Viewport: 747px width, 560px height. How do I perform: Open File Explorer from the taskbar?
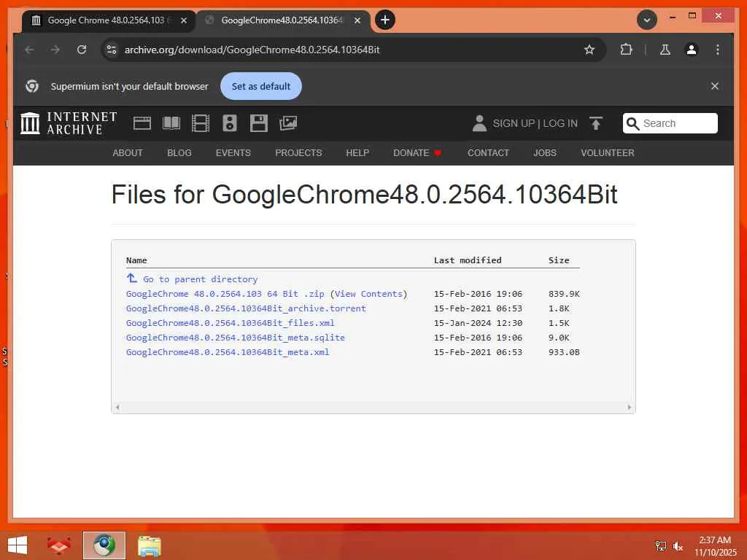tap(149, 545)
